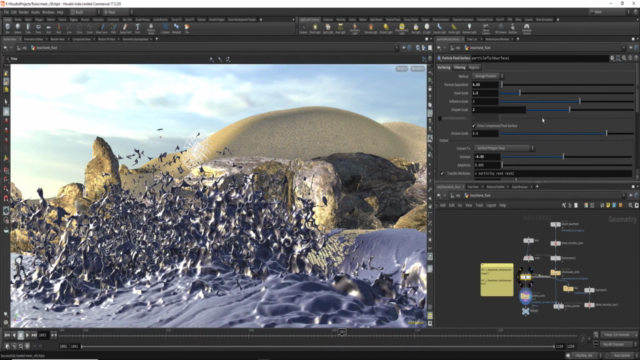Select the L-System shelf tool
The height and width of the screenshot is (360, 640).
point(165,28)
